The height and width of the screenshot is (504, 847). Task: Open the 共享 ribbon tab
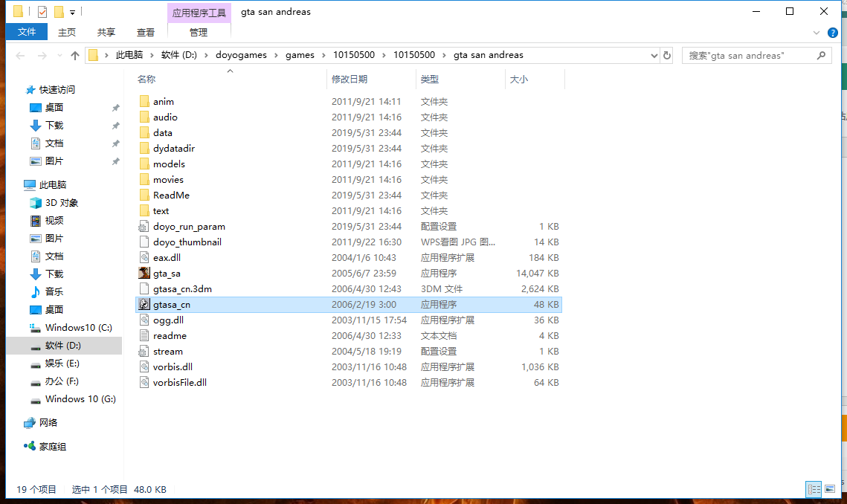(106, 33)
